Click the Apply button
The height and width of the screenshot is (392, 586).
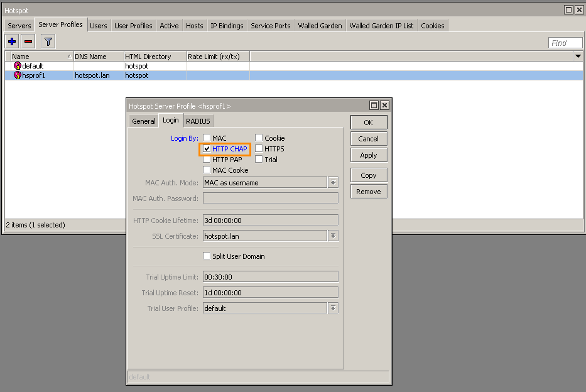tap(368, 155)
